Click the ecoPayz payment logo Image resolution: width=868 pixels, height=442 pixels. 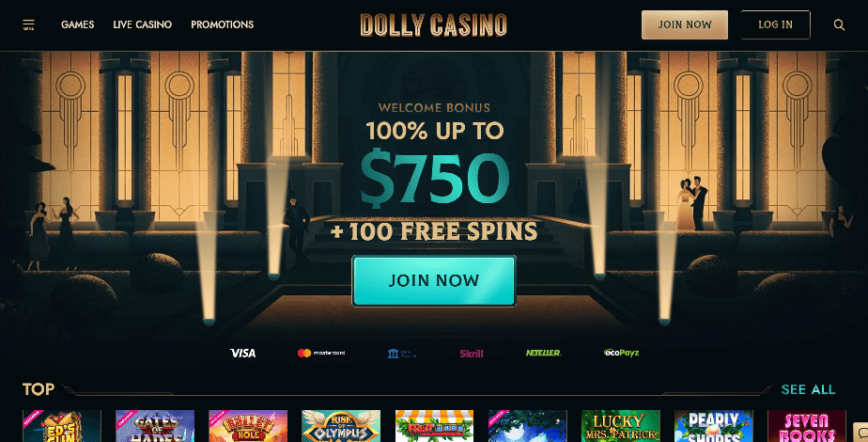(x=621, y=353)
